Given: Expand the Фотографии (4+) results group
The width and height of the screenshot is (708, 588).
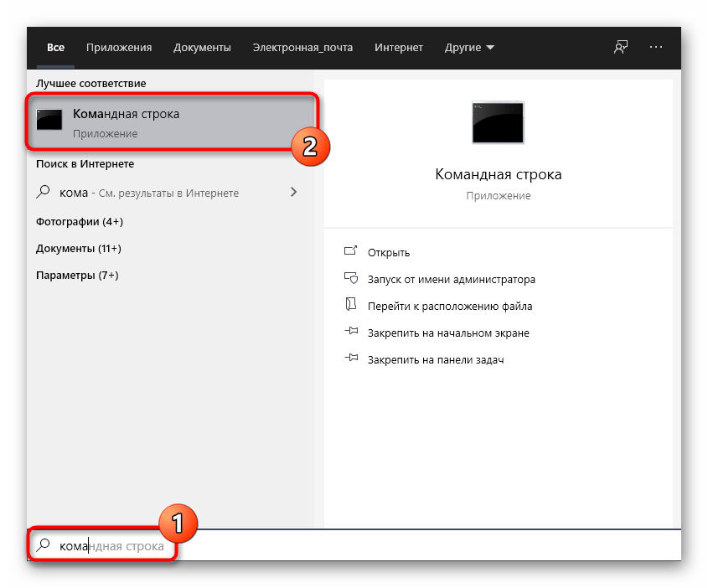Looking at the screenshot, I should point(80,222).
